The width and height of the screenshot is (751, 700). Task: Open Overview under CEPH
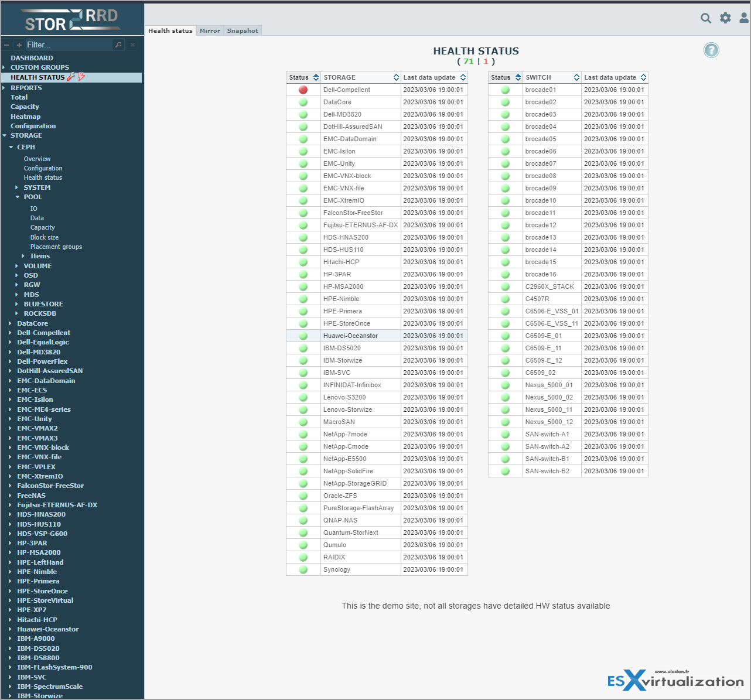[x=37, y=159]
